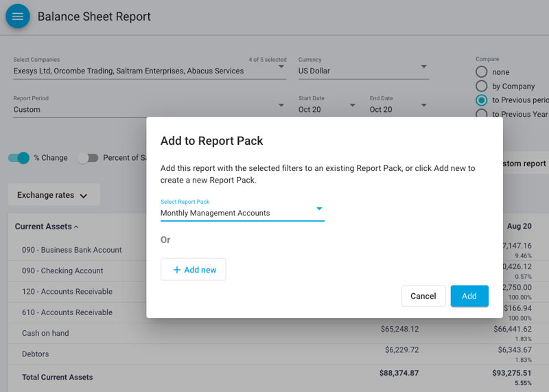Image resolution: width=549 pixels, height=392 pixels.
Task: Click the $6,229.72 debtors value
Action: (x=401, y=349)
